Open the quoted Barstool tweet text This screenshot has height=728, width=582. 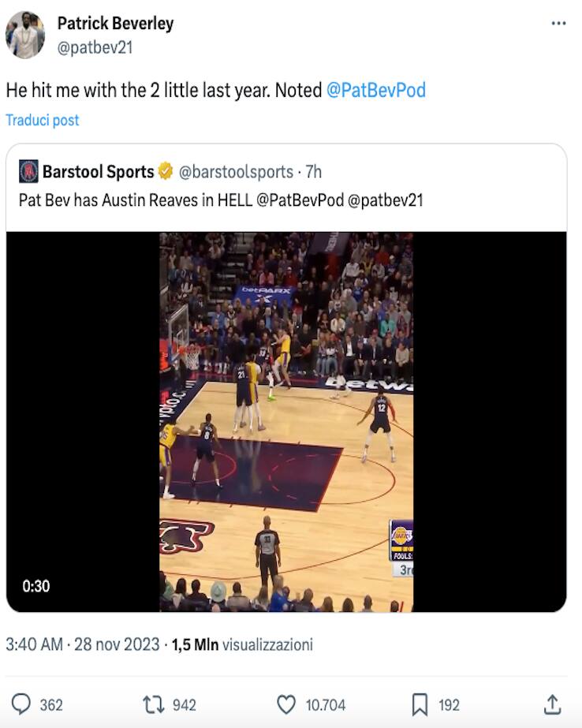(221, 200)
